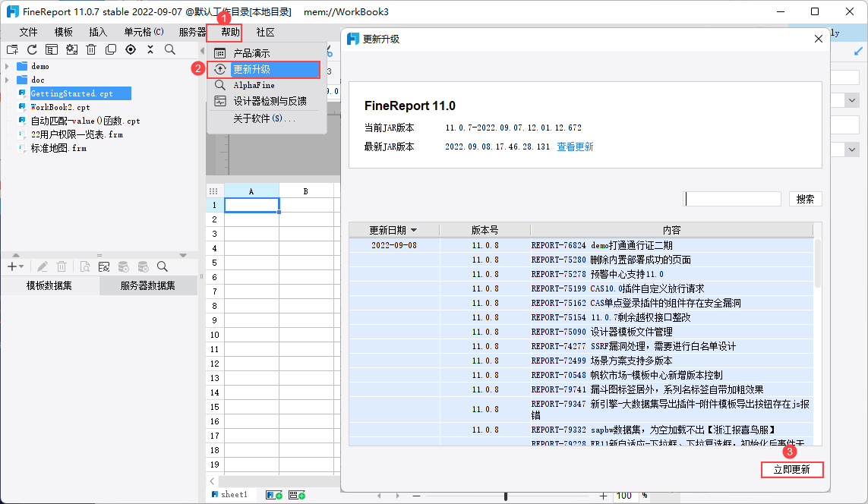Open the data connection icon in dataset toolbar

104,266
